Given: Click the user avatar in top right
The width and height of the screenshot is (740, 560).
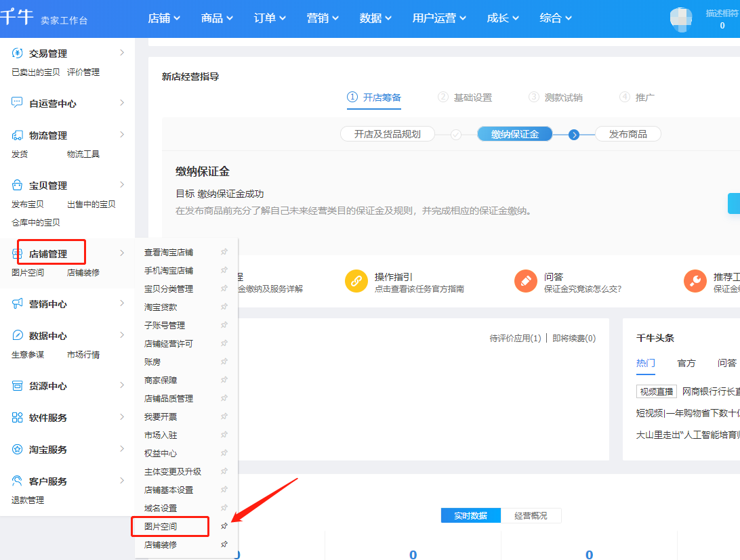Looking at the screenshot, I should pos(680,19).
